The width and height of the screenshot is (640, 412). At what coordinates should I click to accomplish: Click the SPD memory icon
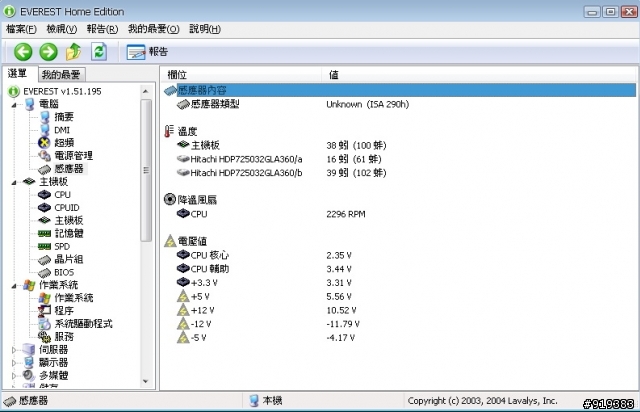pos(44,246)
